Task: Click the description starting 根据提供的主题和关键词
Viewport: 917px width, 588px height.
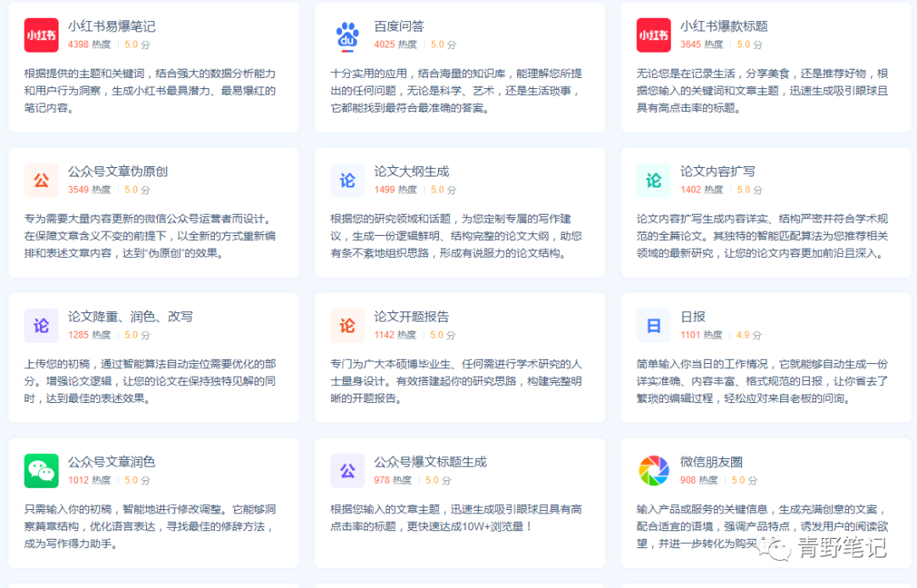Action: [149, 91]
